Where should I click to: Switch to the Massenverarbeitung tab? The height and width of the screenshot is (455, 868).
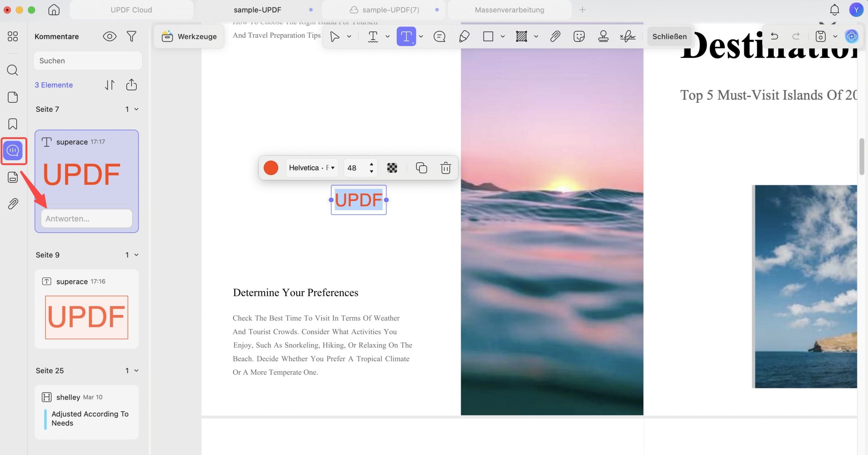coord(509,10)
